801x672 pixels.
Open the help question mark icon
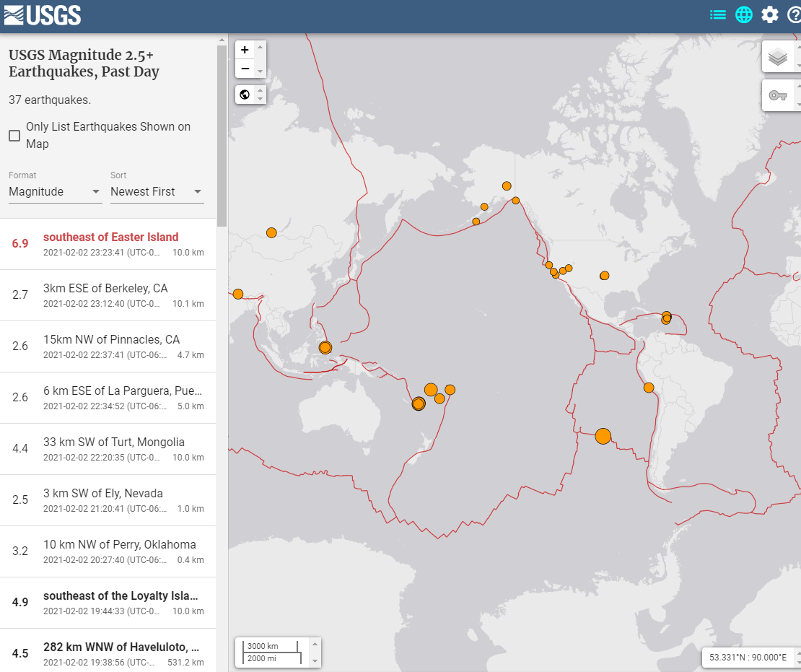[x=795, y=15]
